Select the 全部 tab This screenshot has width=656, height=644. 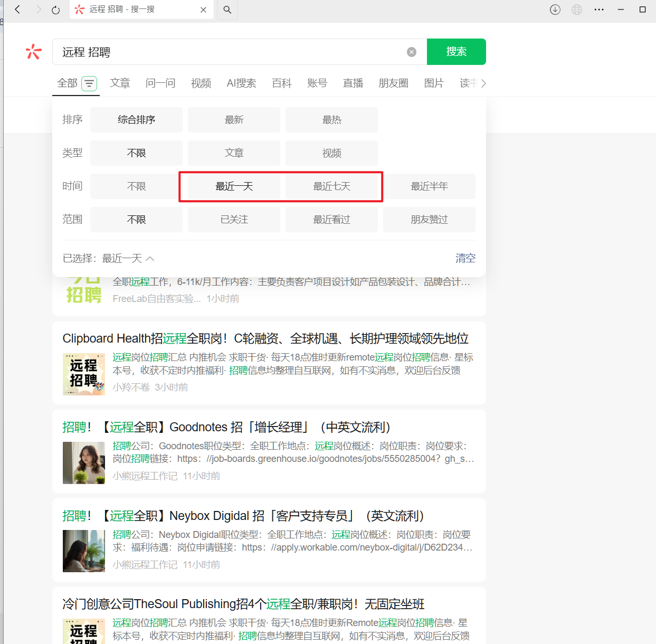point(67,83)
